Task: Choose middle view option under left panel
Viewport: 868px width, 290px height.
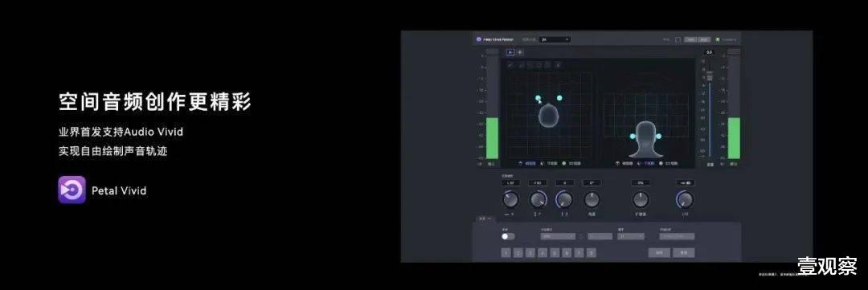Action: click(549, 163)
